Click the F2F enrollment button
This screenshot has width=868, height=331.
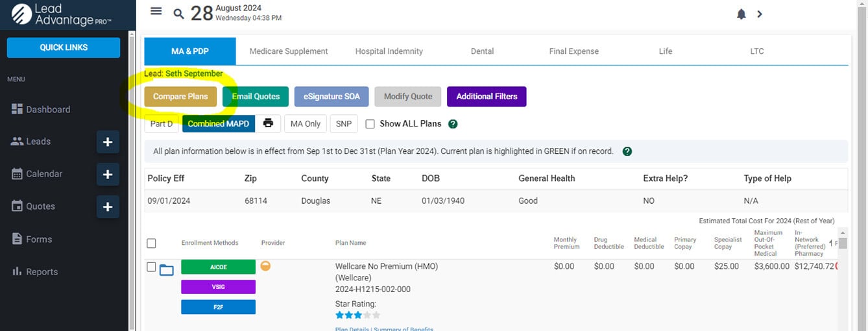[218, 307]
